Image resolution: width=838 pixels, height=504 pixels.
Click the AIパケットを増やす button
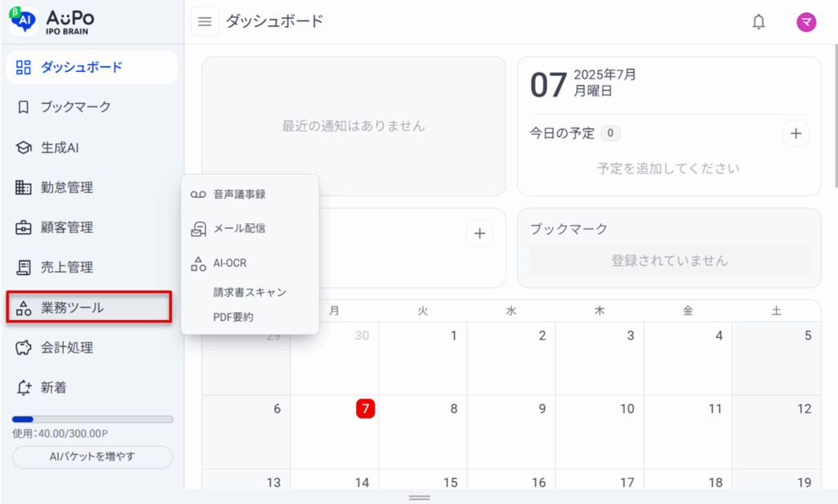(92, 457)
